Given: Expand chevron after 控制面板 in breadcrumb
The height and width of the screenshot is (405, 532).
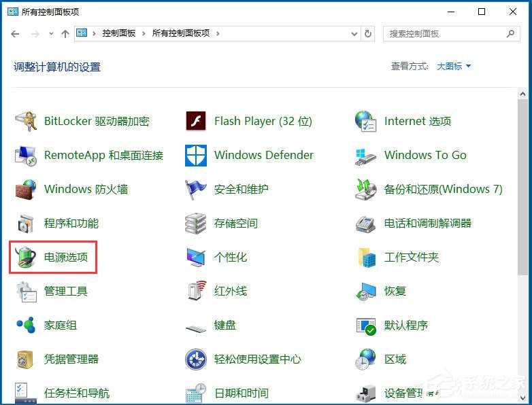Looking at the screenshot, I should [144, 33].
